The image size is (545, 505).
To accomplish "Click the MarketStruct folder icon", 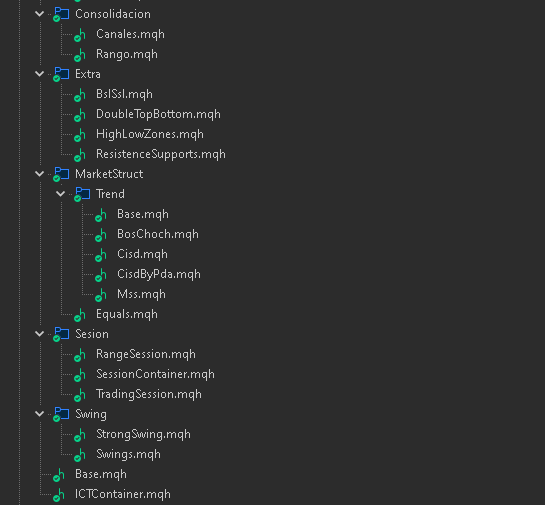I will coord(61,174).
